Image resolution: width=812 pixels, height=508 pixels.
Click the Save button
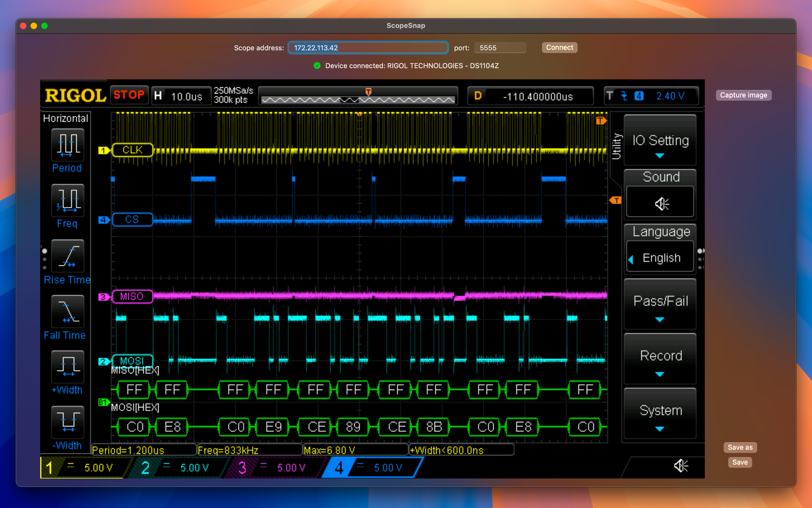[x=740, y=462]
